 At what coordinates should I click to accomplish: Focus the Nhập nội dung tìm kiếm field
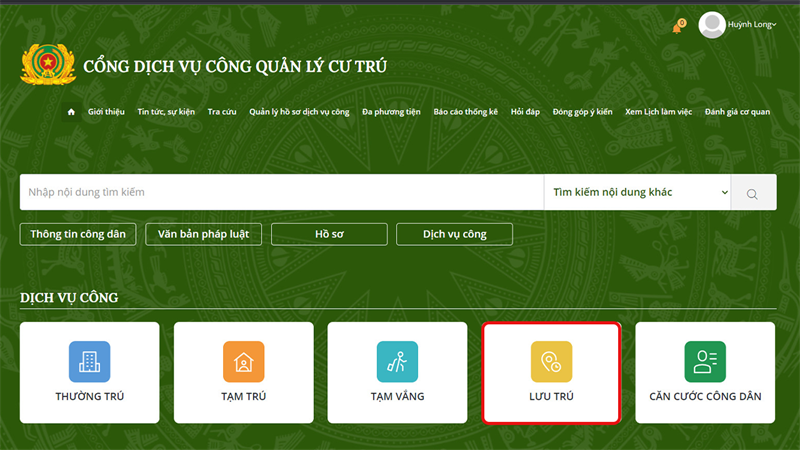tap(280, 192)
